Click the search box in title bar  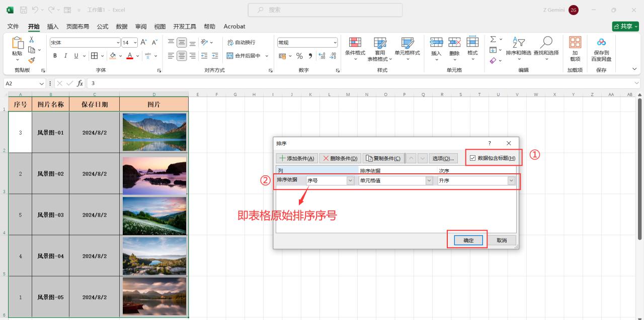[x=325, y=10]
